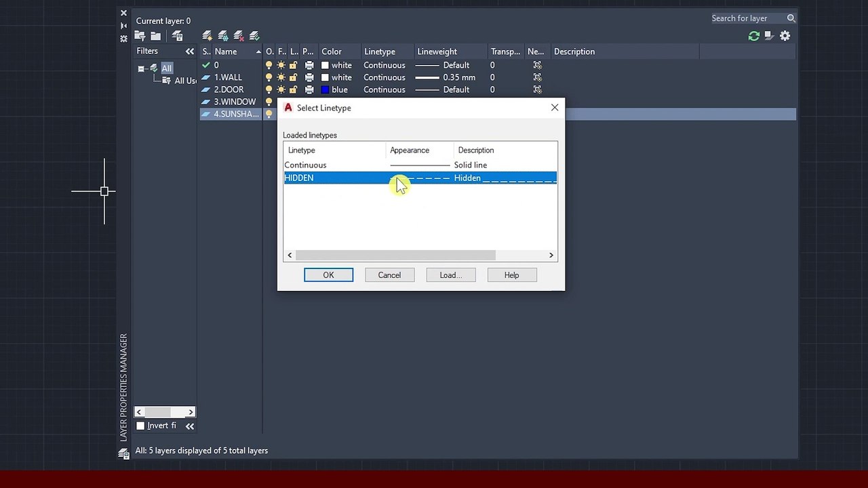The image size is (868, 488).
Task: Click the blue color swatch of 2.DOOR
Action: (325, 89)
